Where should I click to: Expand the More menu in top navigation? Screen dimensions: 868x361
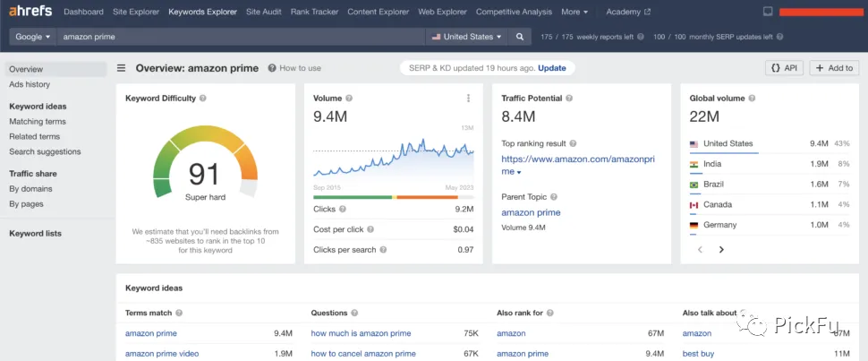point(574,12)
